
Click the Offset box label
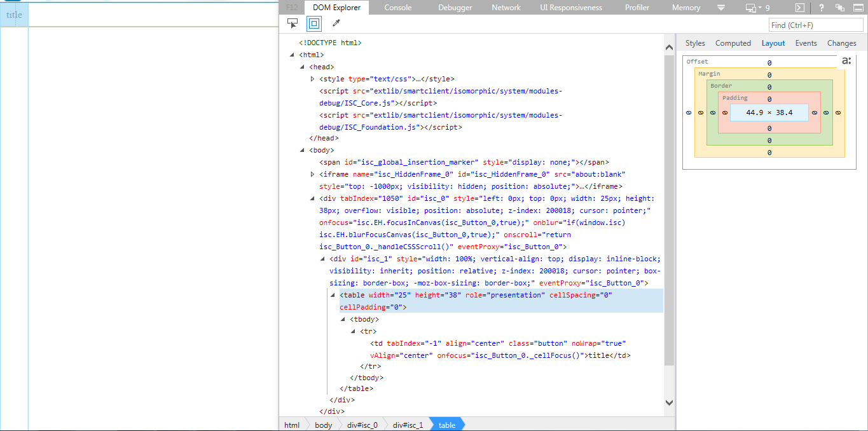697,62
